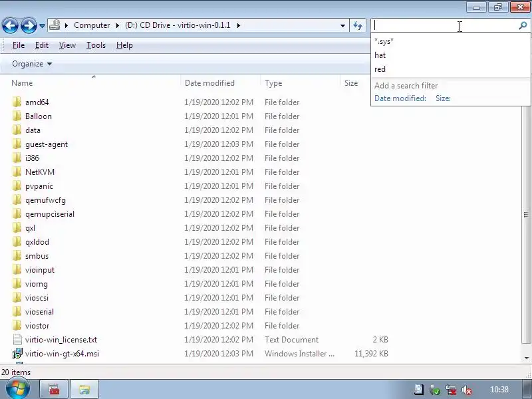Click the scrollbar down arrow
This screenshot has height=399, width=532.
coord(526,358)
